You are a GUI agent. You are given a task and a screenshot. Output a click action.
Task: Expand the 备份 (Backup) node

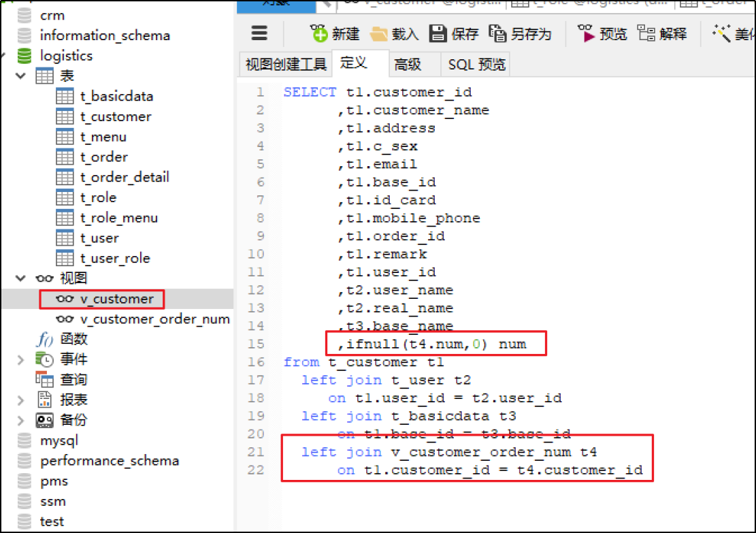20,420
